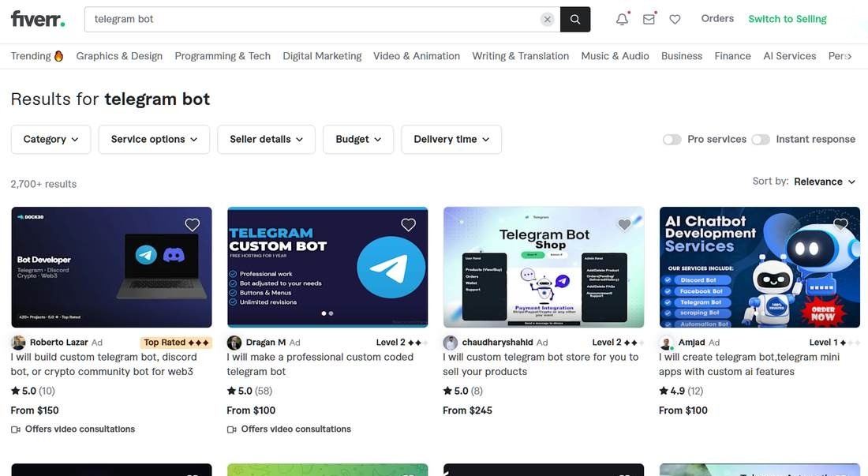Click 'From $245' price
Screen dimensions: 868x476
[467, 410]
